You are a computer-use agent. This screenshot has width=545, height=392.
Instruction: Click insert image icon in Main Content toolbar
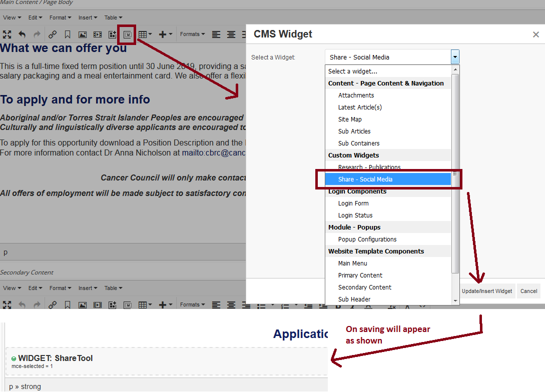click(x=83, y=34)
